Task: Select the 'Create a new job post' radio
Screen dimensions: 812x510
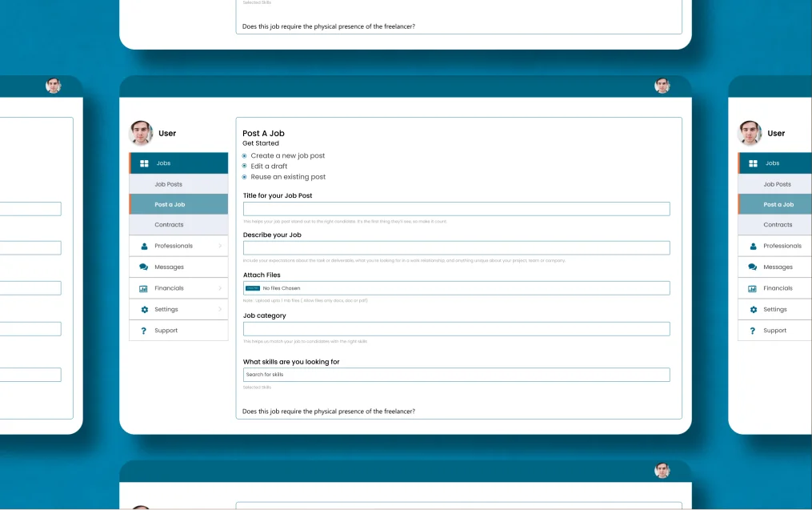Action: click(245, 155)
